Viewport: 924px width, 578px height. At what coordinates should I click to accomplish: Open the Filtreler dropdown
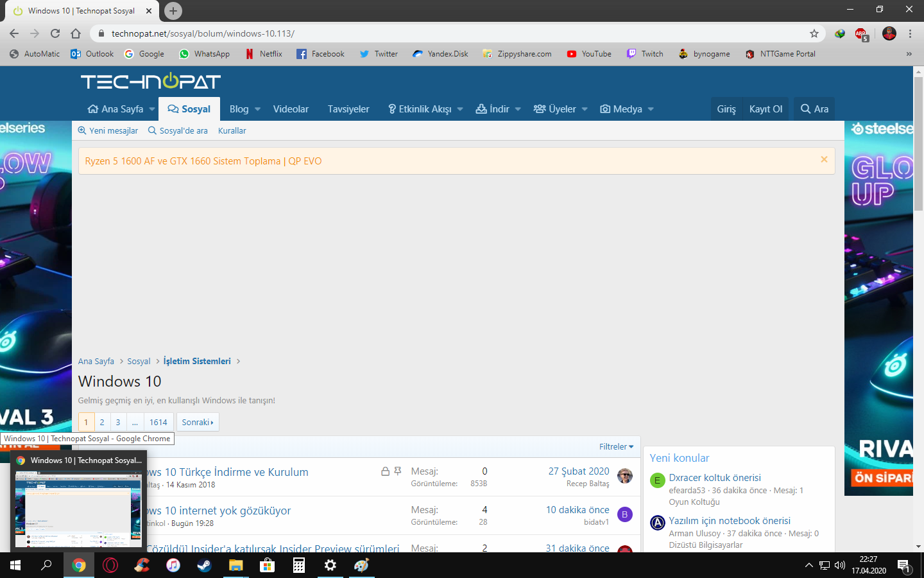click(616, 446)
